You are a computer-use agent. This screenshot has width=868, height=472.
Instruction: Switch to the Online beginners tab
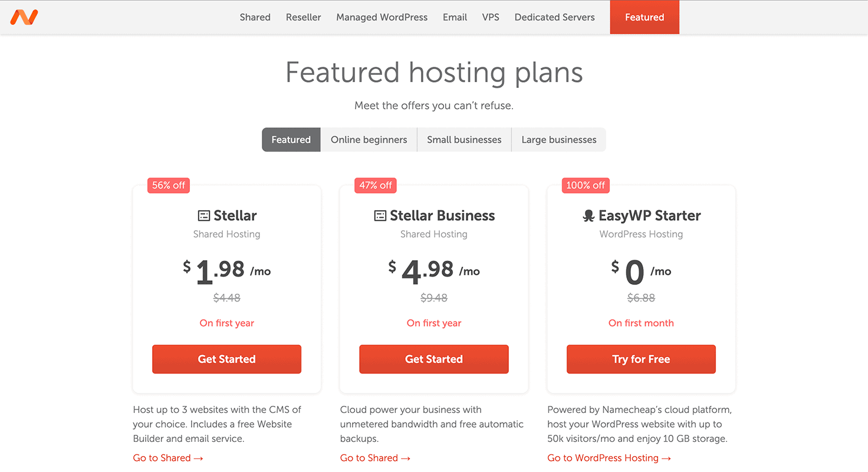click(369, 139)
